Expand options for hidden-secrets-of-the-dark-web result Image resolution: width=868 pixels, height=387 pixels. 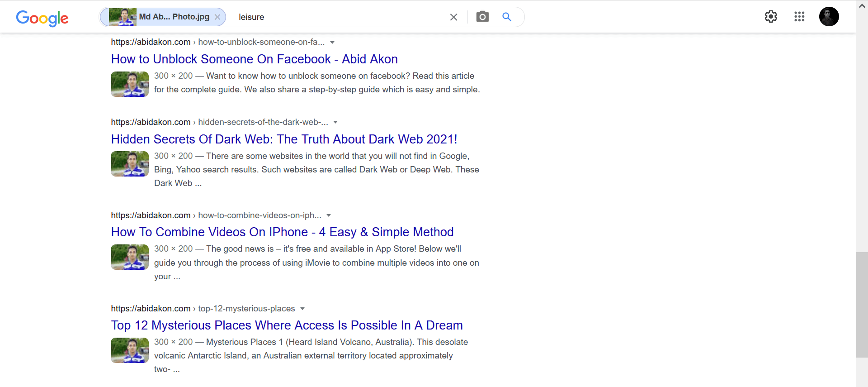pos(335,122)
